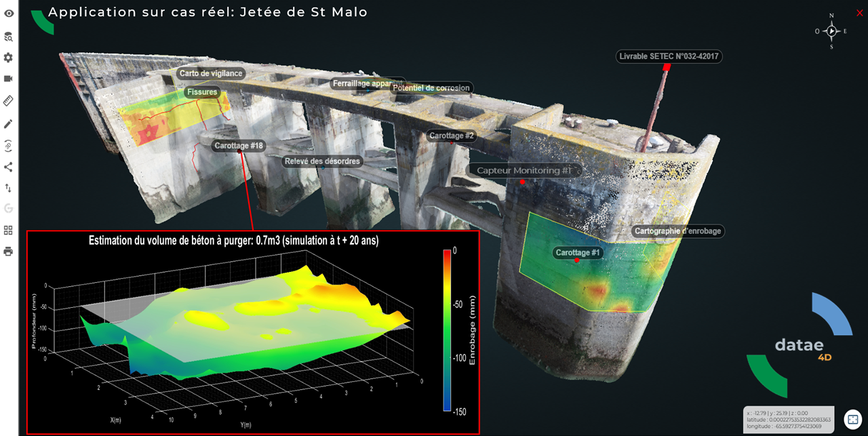The width and height of the screenshot is (868, 436).
Task: Click the 3D rotation icon in sidebar
Action: tap(9, 145)
